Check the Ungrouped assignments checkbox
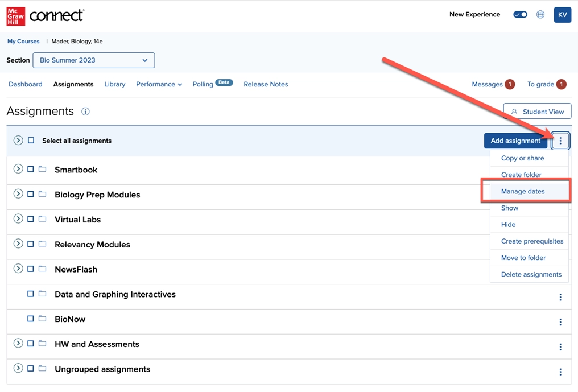 coord(31,368)
